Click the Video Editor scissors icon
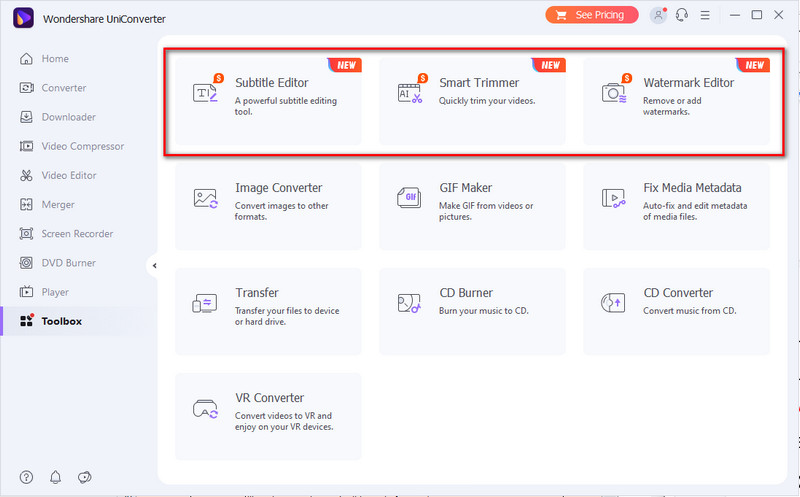This screenshot has width=800, height=497. tap(26, 176)
